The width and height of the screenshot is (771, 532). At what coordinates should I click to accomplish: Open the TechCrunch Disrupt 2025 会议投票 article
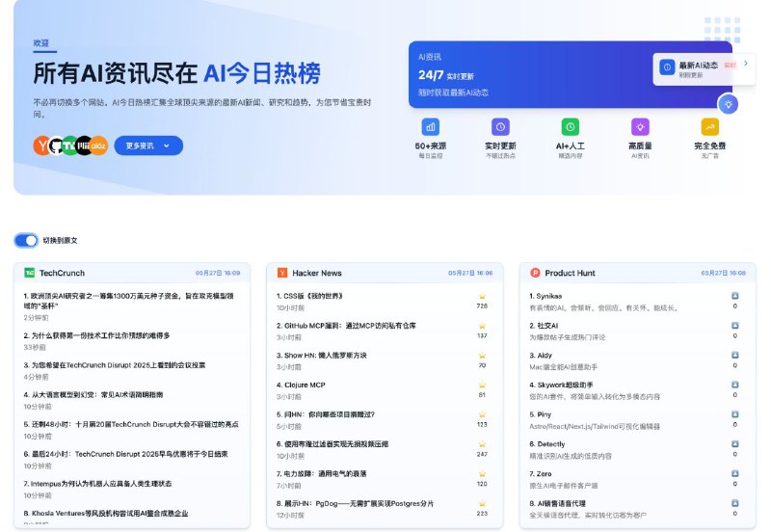(115, 365)
